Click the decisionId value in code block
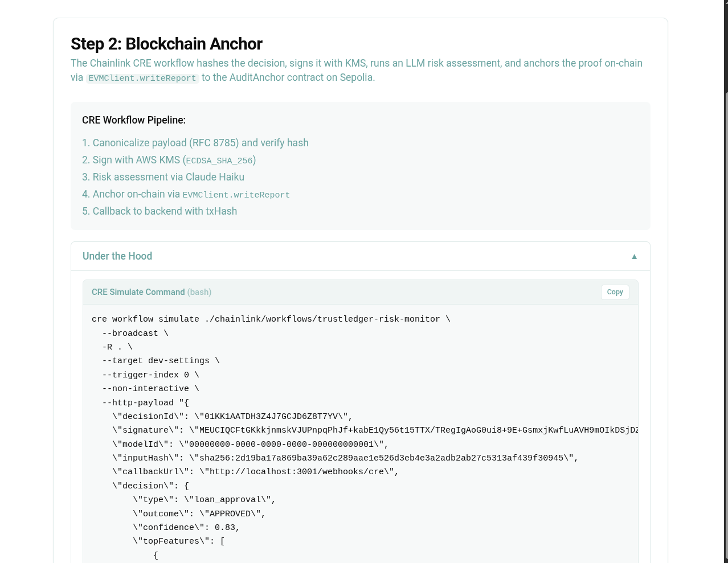The image size is (728, 563). click(x=273, y=417)
